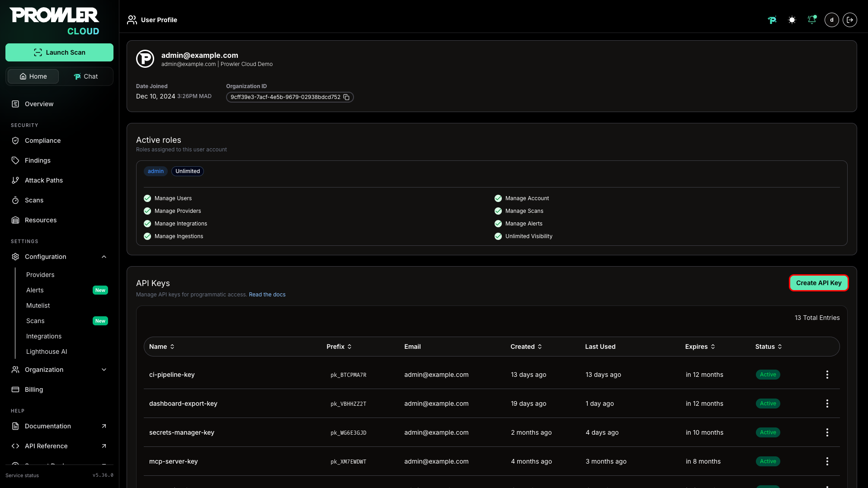Follow the Read the docs link
868x488 pixels.
(x=267, y=295)
